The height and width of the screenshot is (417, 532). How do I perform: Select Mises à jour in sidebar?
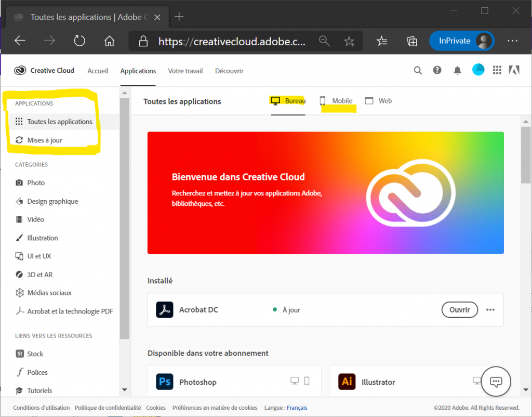[x=45, y=140]
